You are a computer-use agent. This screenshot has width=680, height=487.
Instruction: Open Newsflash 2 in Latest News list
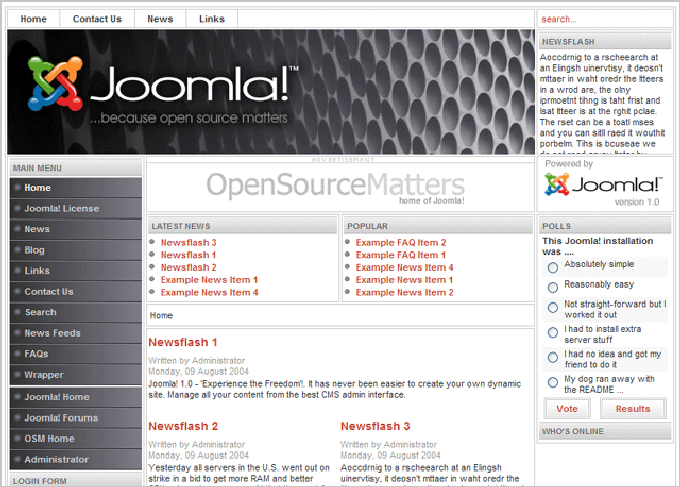188,268
